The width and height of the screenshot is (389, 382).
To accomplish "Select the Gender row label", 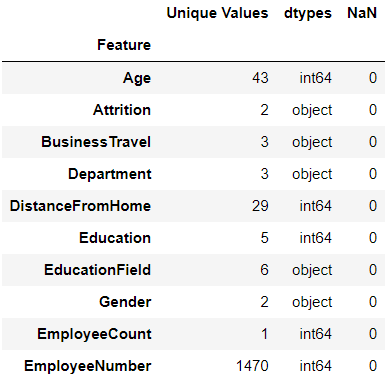I will point(125,302).
